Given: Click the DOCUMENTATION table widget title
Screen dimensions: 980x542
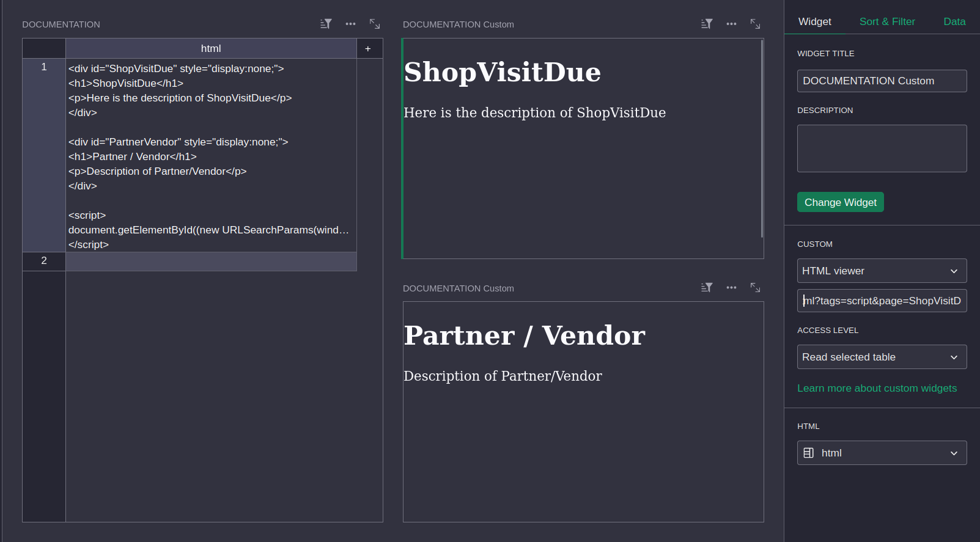Looking at the screenshot, I should click(61, 24).
